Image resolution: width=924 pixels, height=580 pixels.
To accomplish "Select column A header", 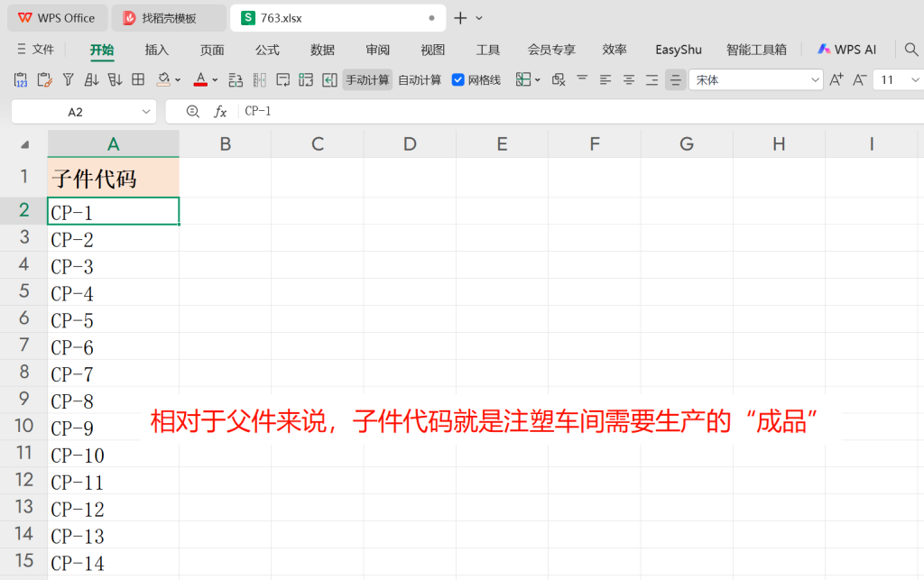I will click(x=113, y=144).
